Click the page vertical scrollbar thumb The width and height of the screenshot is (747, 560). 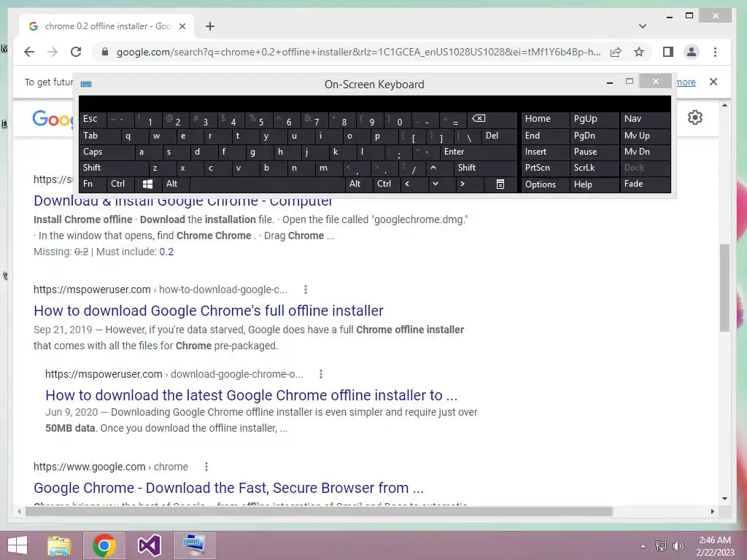coord(724,287)
